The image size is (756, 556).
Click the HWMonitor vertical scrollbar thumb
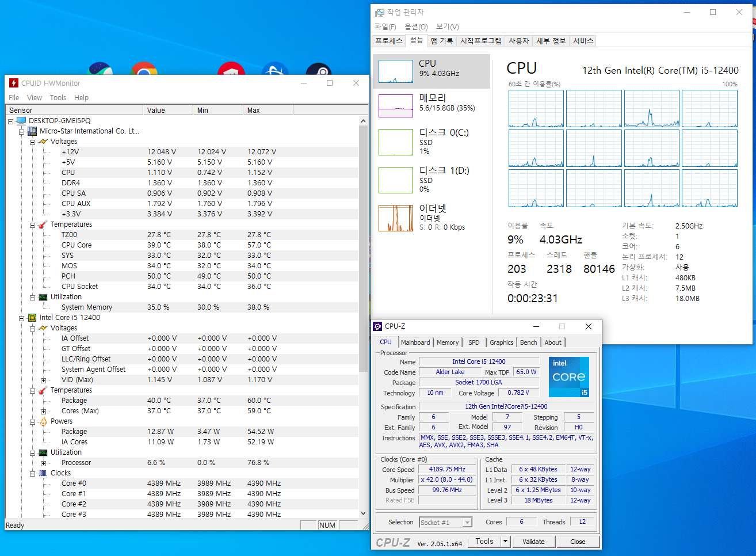pos(363,248)
